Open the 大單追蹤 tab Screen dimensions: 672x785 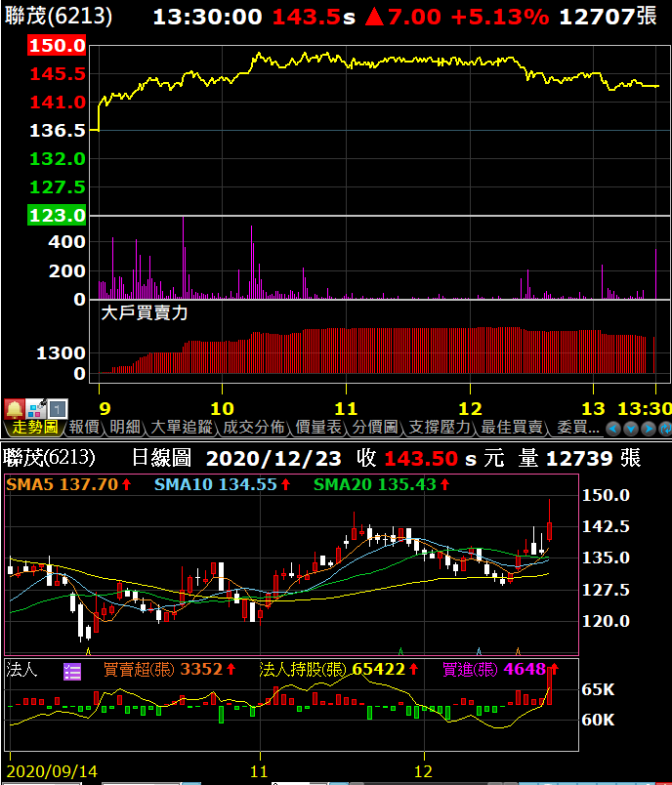[182, 427]
